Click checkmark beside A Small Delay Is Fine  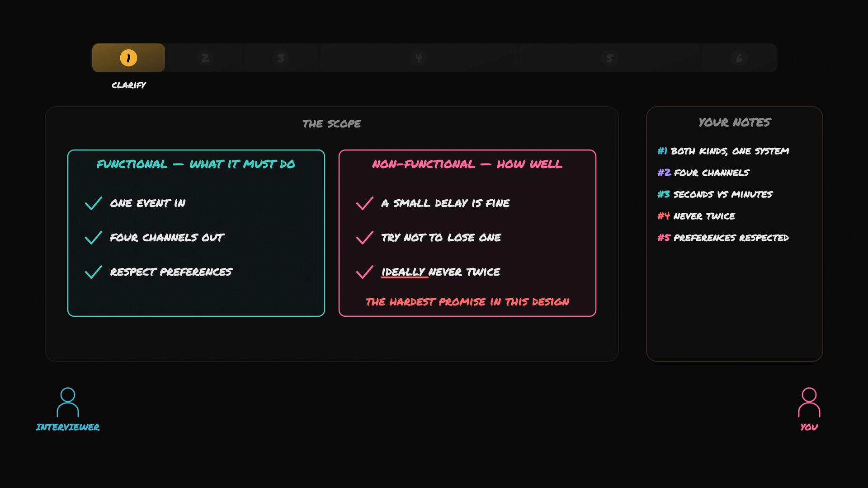[365, 203]
